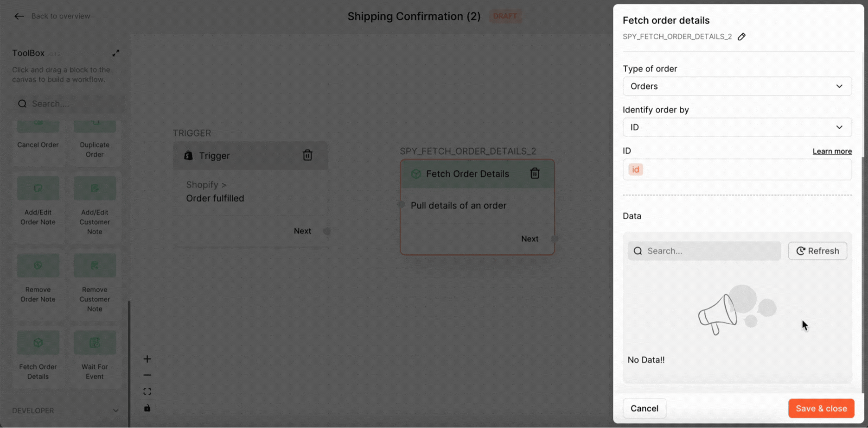868x428 pixels.
Task: Open the Type of order dropdown
Action: (737, 86)
